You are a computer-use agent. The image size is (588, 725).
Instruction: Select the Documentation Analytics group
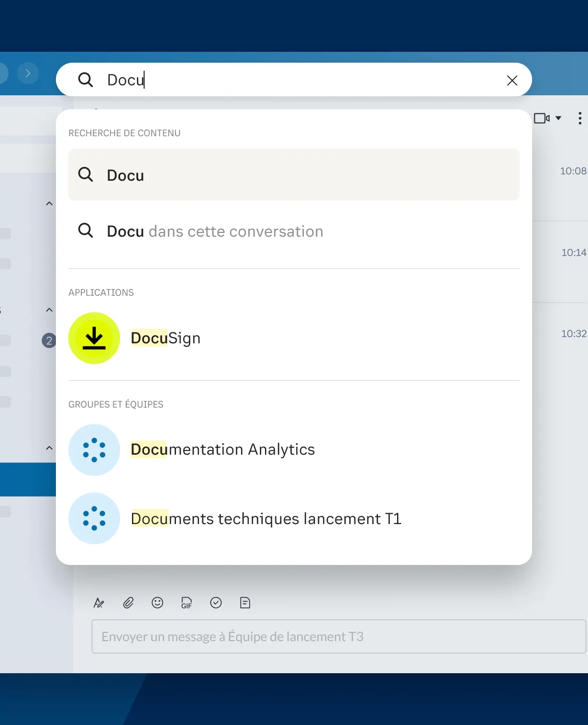click(223, 450)
